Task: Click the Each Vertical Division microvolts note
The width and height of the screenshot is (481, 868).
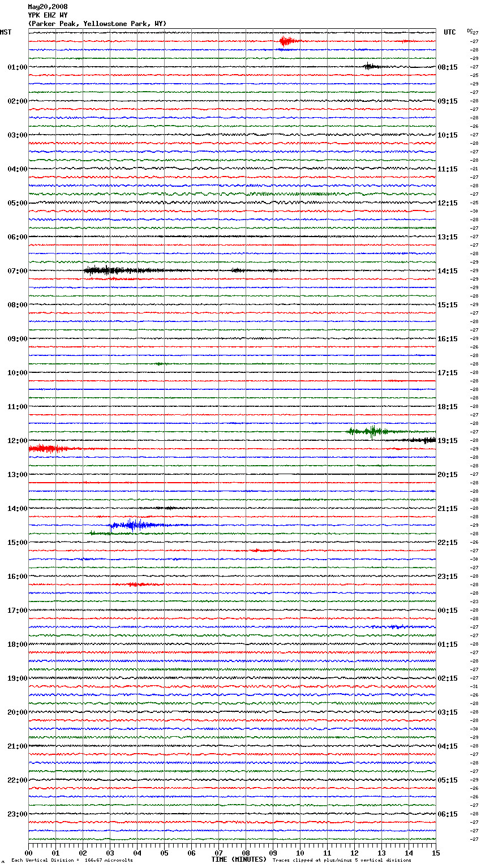Action: pyautogui.click(x=72, y=861)
